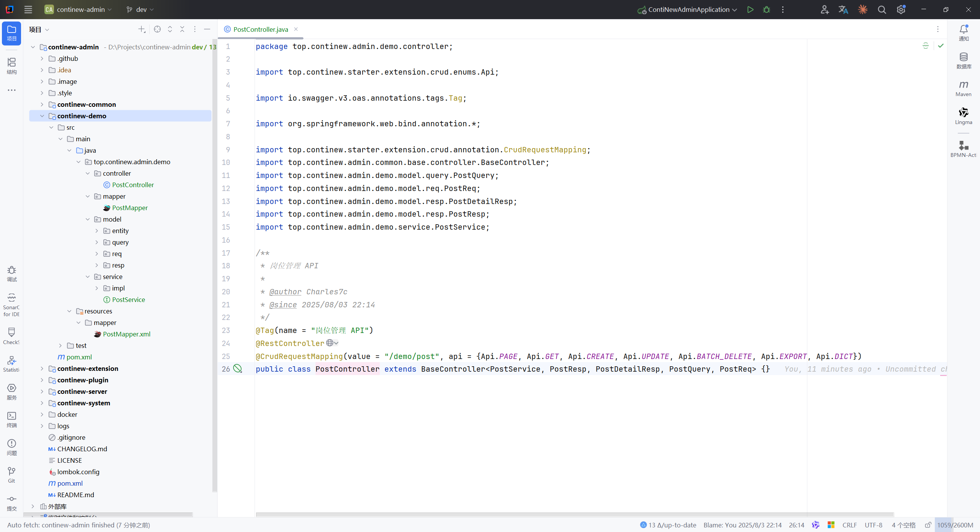Open SonarQube for IDE panel

(x=11, y=305)
